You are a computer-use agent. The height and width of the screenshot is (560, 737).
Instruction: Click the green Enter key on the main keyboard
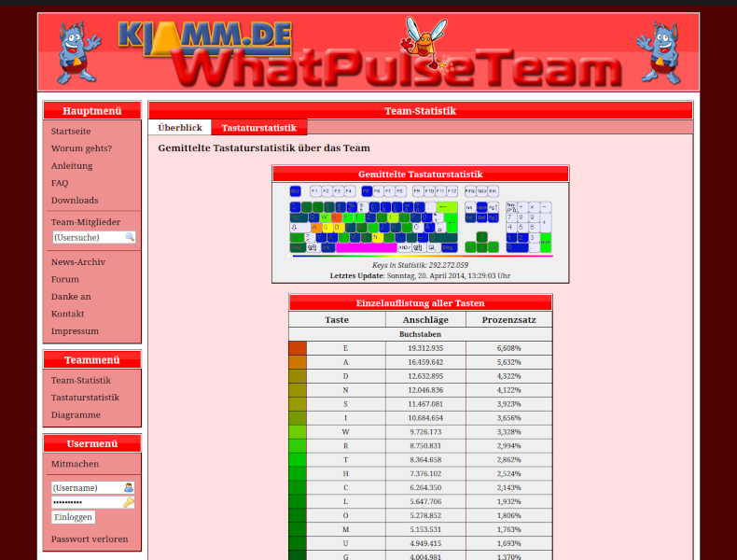[x=452, y=224]
